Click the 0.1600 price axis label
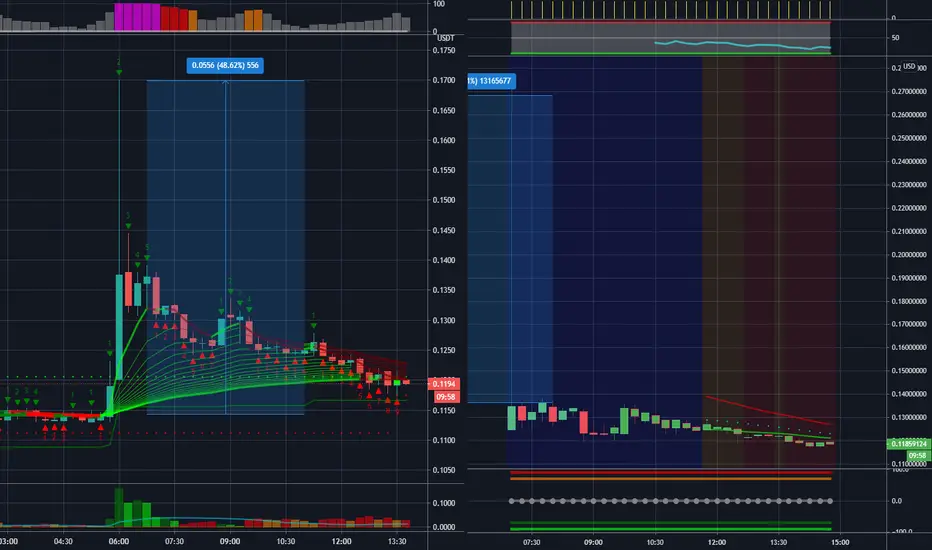 tap(444, 140)
